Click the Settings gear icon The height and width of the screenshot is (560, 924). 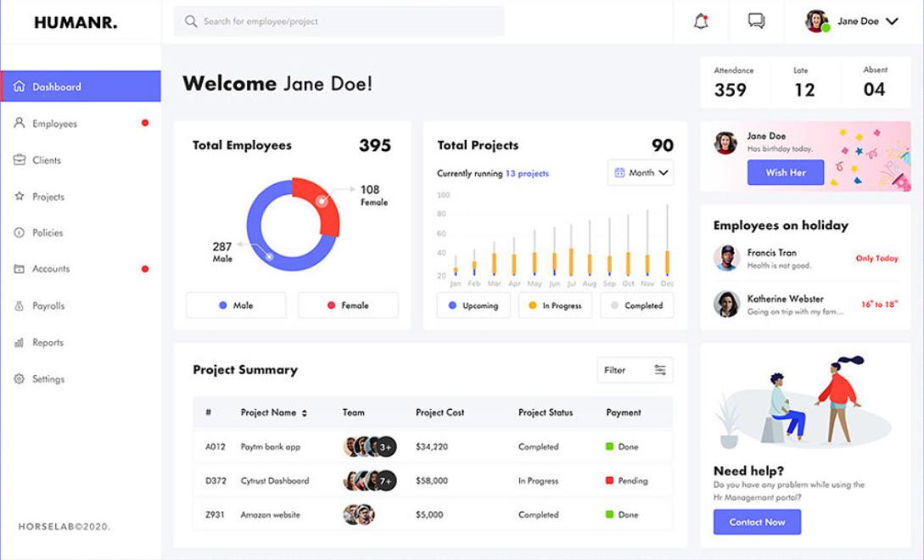[19, 379]
